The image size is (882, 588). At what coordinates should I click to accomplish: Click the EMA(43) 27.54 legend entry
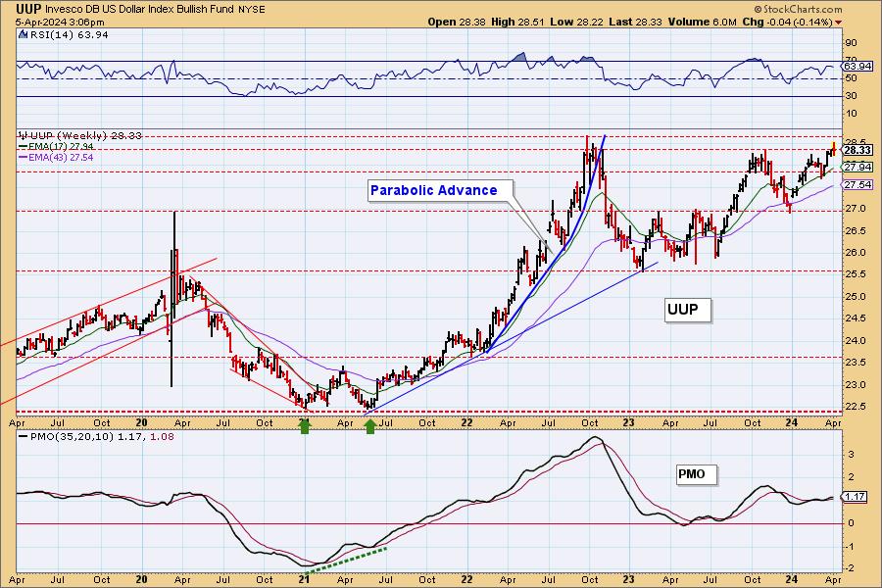pyautogui.click(x=61, y=157)
